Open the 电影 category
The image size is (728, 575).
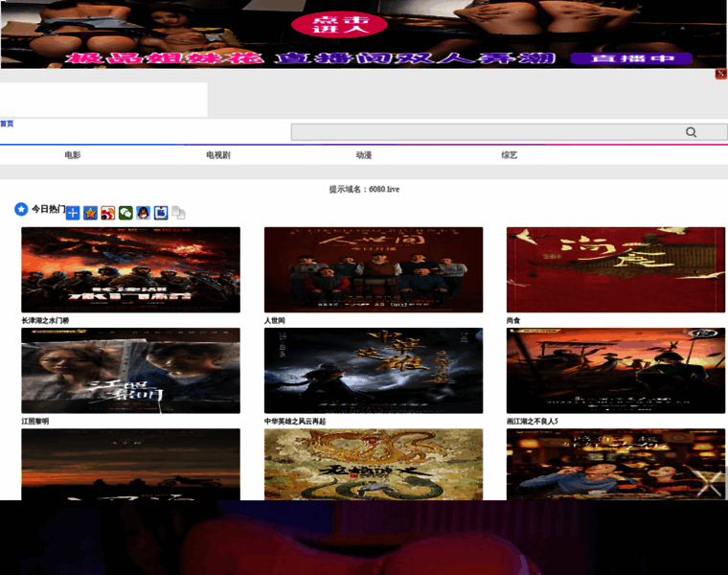(73, 155)
